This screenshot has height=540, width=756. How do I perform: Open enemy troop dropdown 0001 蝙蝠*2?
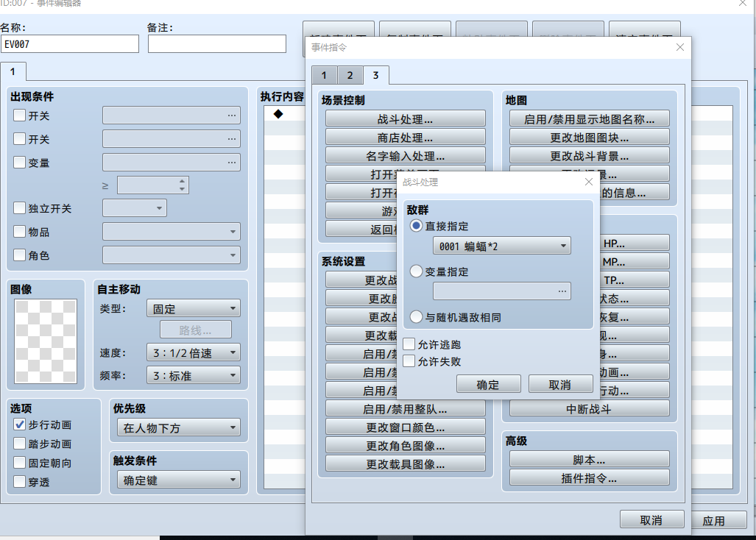[x=501, y=246]
